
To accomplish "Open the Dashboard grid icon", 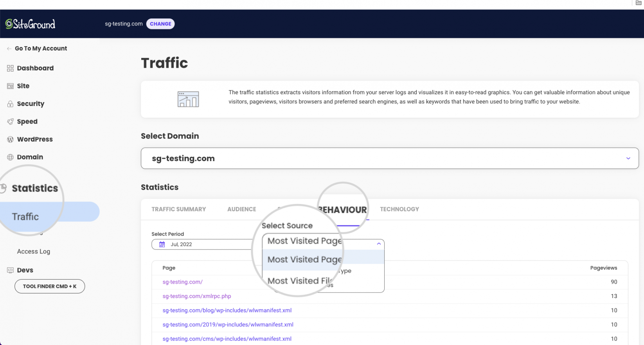I will pyautogui.click(x=10, y=68).
